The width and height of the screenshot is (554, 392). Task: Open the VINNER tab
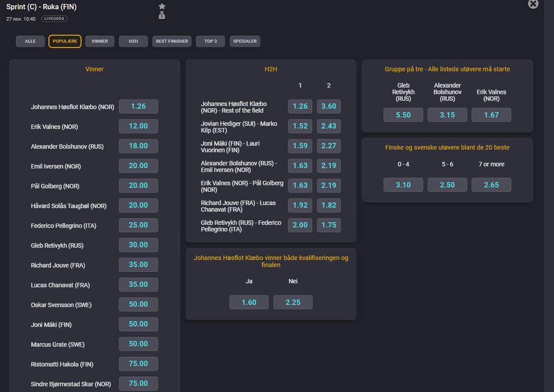[x=100, y=42]
